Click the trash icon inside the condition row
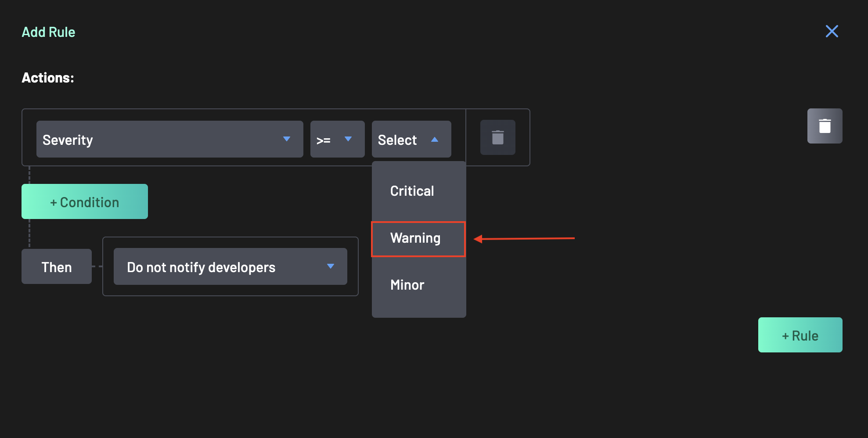This screenshot has height=438, width=868. point(497,137)
